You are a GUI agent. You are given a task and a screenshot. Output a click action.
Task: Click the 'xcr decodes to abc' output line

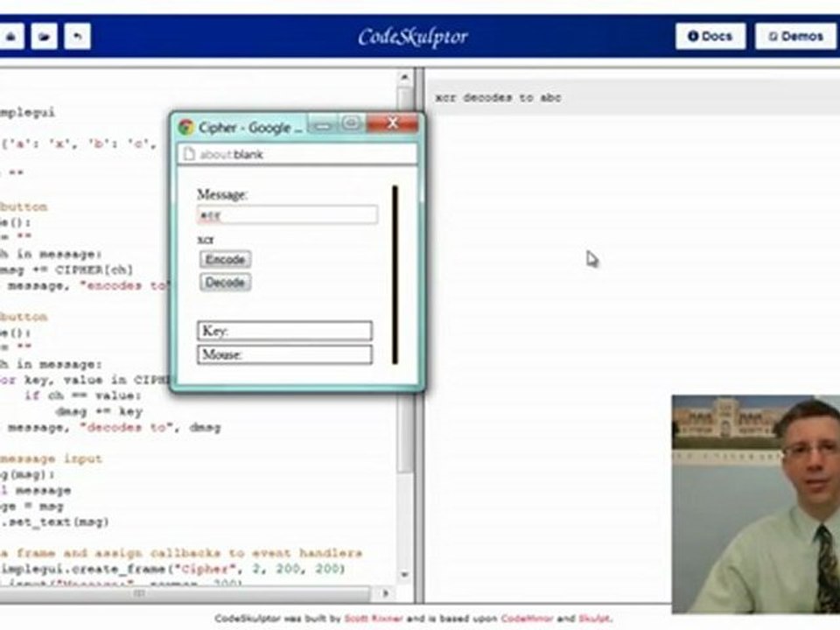pyautogui.click(x=498, y=97)
